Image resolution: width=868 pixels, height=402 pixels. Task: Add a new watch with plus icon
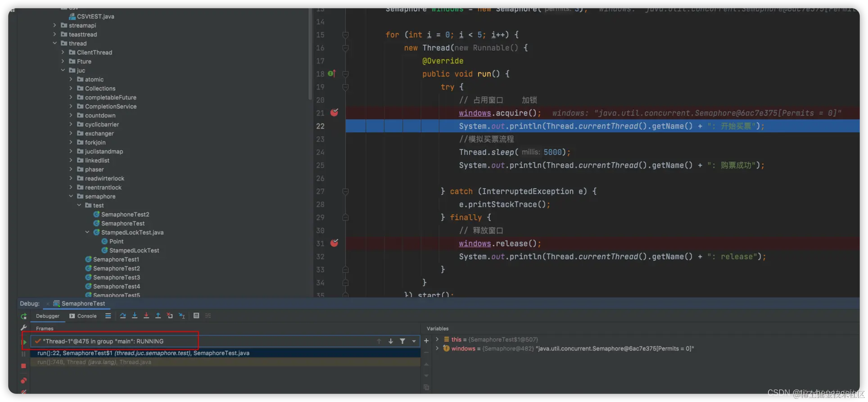click(x=426, y=341)
